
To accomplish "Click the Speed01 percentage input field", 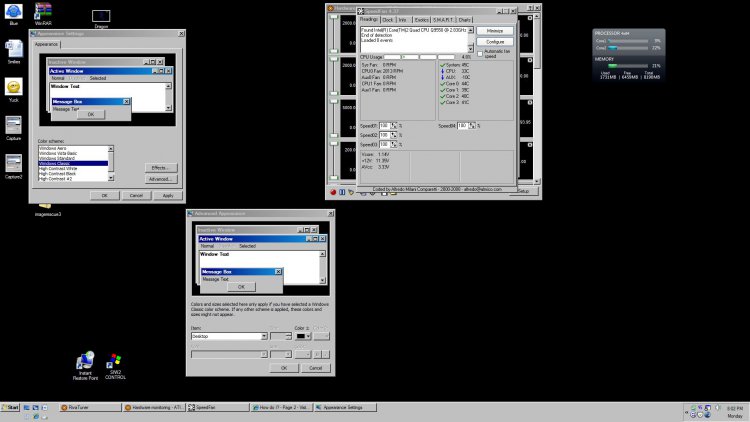I will (385, 126).
